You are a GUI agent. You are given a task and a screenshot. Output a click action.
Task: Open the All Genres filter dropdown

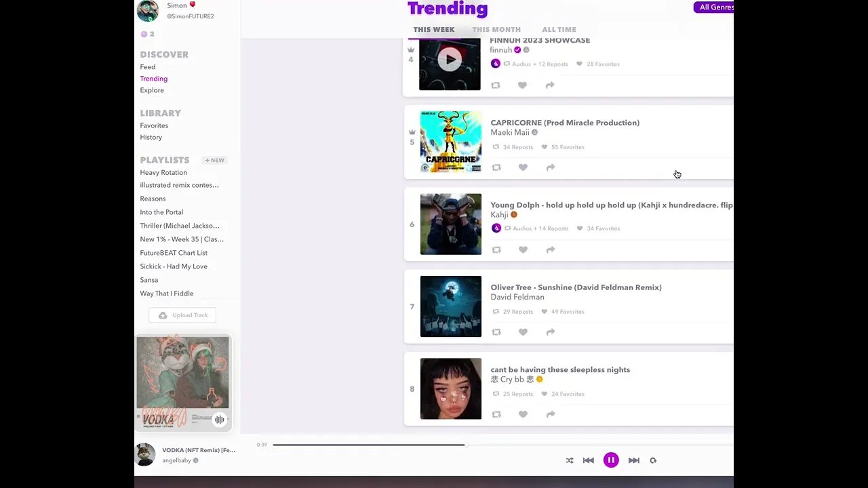coord(713,7)
